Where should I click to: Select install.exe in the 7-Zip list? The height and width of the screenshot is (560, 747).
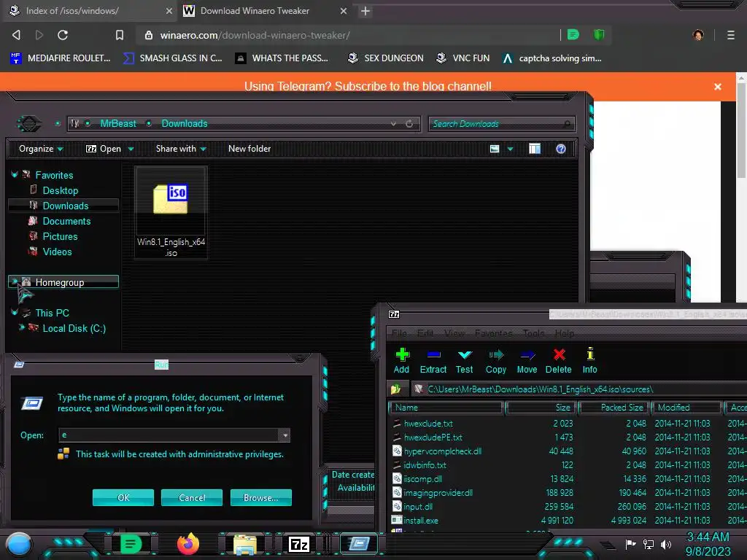point(421,521)
